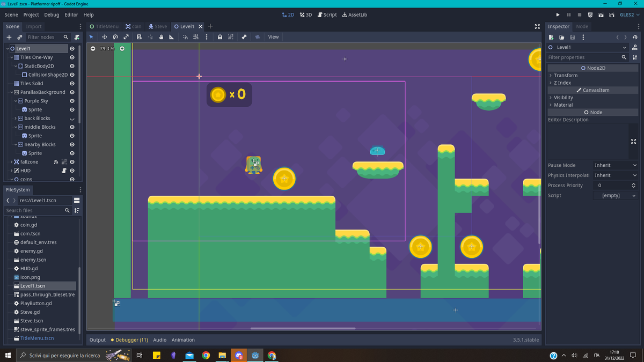Open the Output bottom panel
The height and width of the screenshot is (362, 644).
pos(98,340)
